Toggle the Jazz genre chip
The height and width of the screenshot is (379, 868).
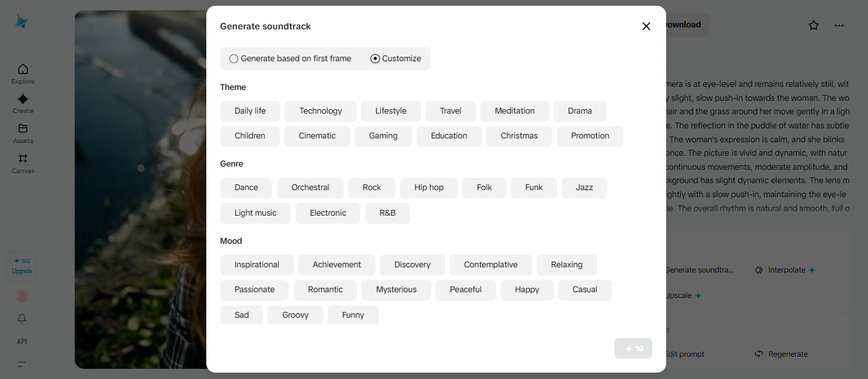(x=584, y=188)
